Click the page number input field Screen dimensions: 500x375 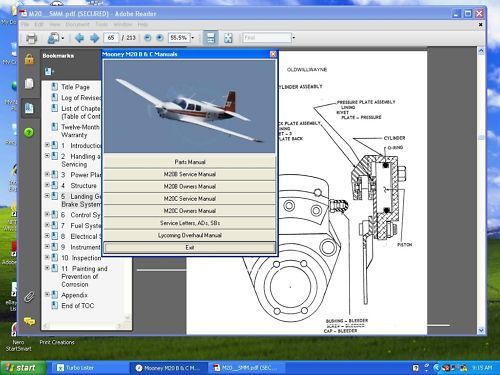click(111, 38)
